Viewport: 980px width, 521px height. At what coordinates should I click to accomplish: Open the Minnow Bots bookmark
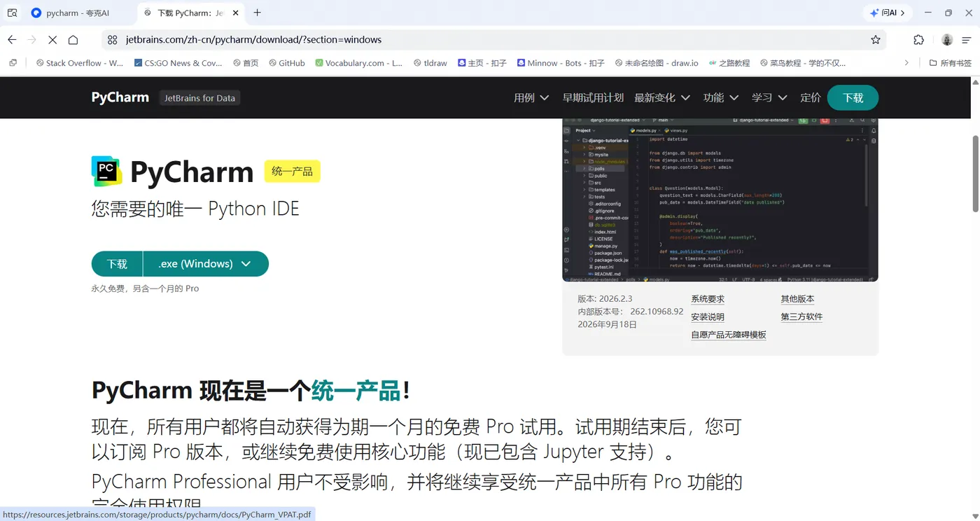click(x=561, y=63)
